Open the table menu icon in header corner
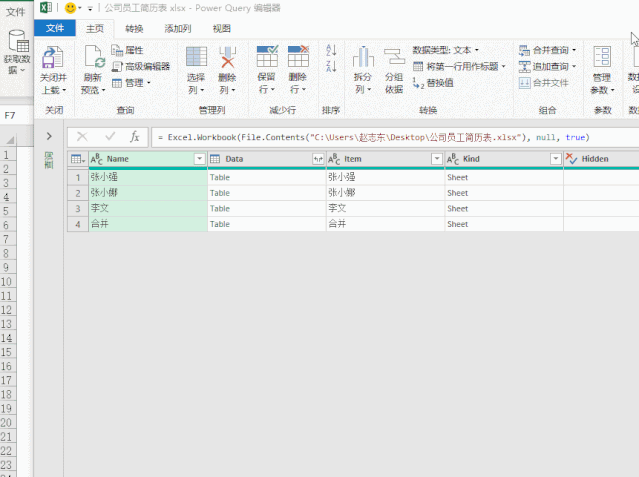The width and height of the screenshot is (639, 477). click(x=78, y=159)
